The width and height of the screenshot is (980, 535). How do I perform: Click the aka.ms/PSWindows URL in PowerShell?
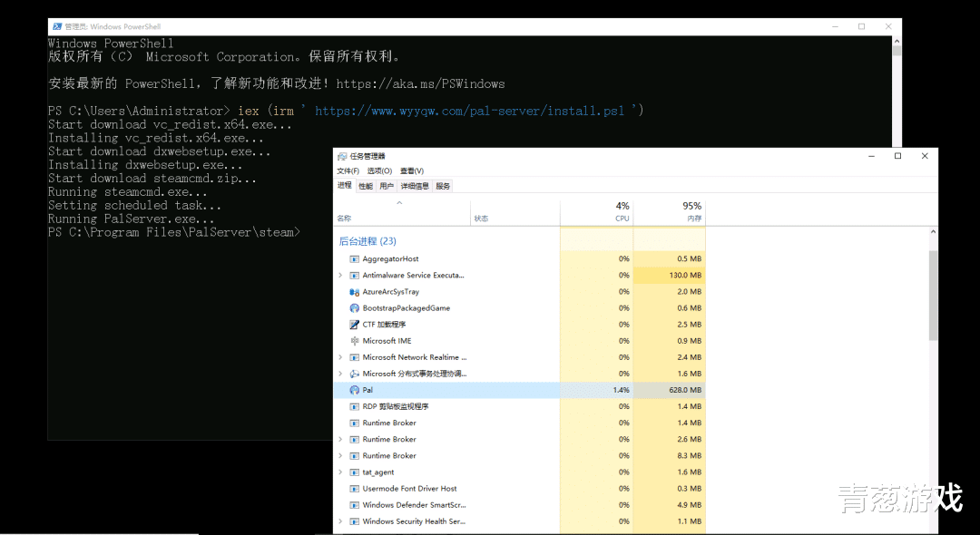pos(421,84)
